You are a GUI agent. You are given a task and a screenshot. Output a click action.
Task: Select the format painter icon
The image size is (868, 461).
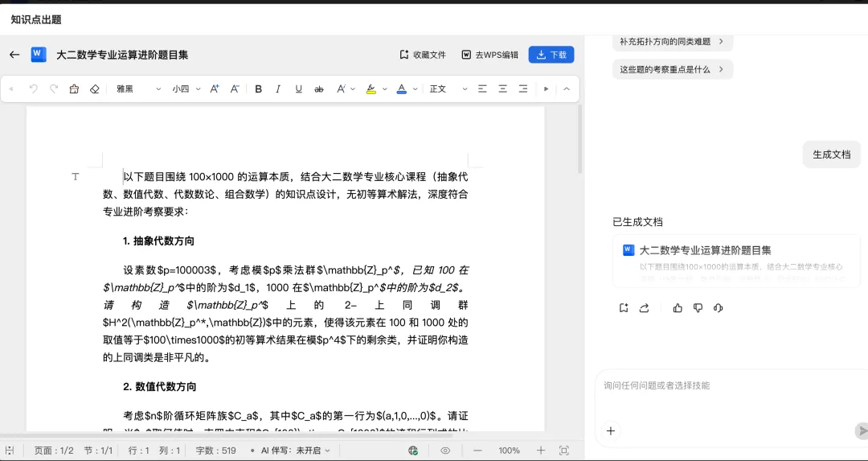(x=74, y=88)
